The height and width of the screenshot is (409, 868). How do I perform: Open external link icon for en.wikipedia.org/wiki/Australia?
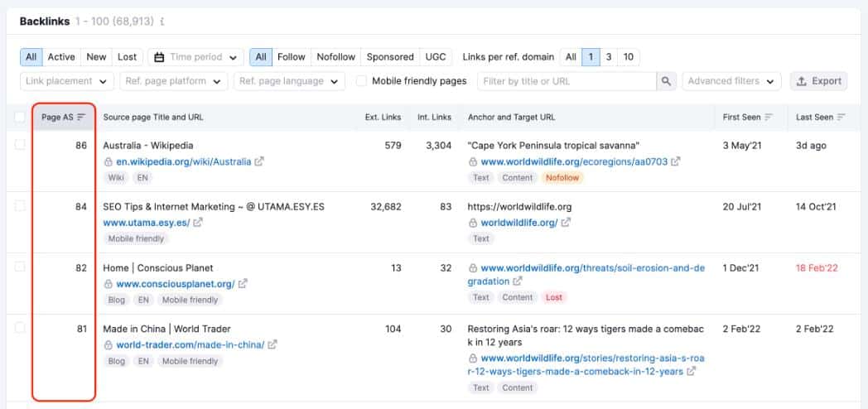(259, 162)
